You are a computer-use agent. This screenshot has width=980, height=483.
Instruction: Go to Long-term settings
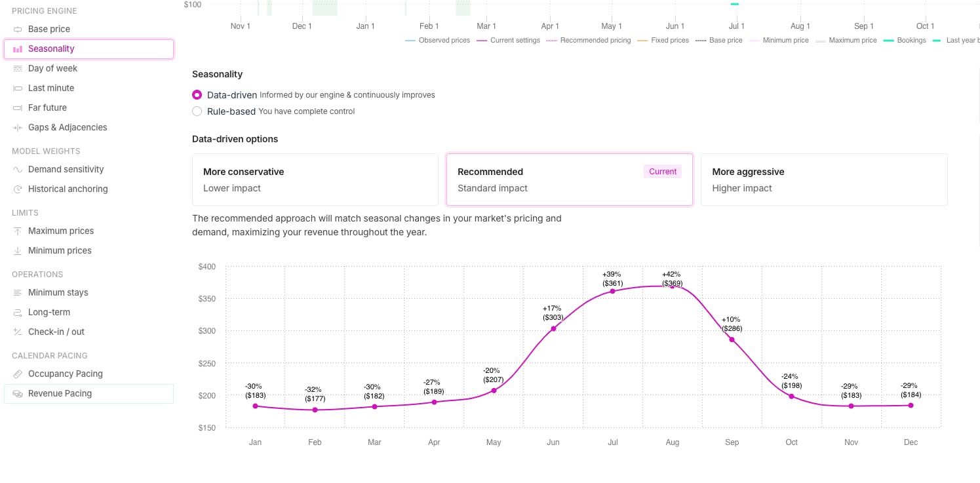click(49, 313)
